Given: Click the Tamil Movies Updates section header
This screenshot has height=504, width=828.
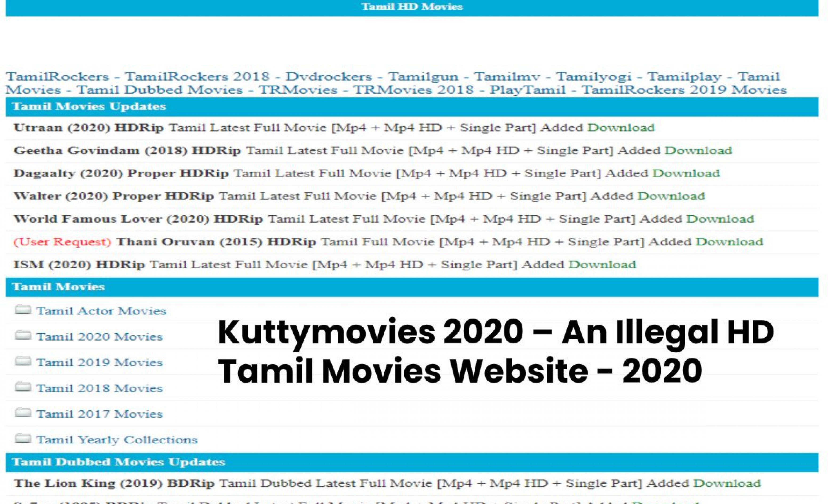Looking at the screenshot, I should click(x=412, y=107).
